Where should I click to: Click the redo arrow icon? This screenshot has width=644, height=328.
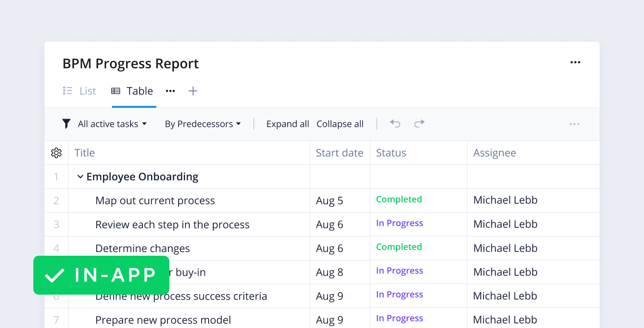pos(419,124)
